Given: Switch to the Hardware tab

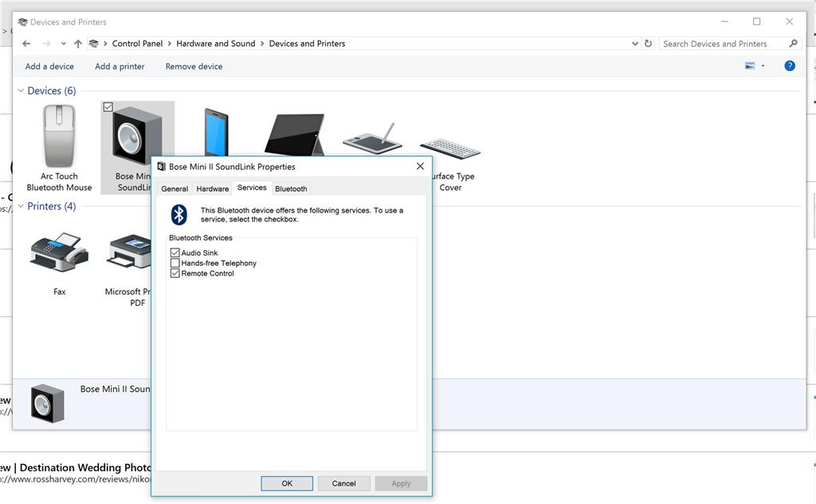Looking at the screenshot, I should 212,189.
